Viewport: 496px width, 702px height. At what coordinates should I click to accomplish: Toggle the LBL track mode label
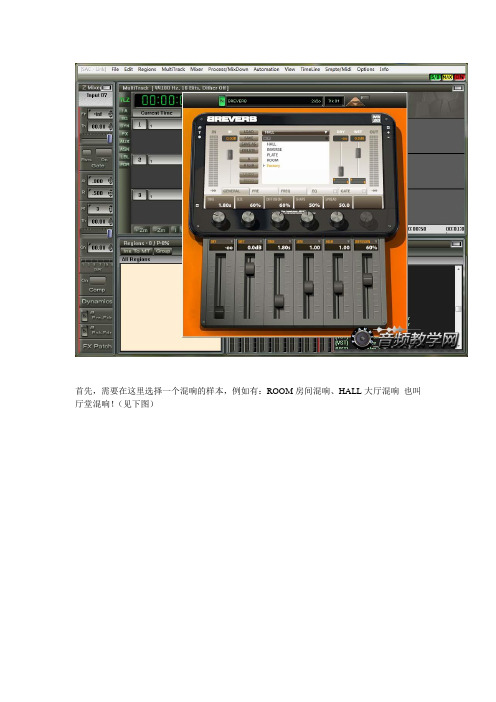coord(124,157)
